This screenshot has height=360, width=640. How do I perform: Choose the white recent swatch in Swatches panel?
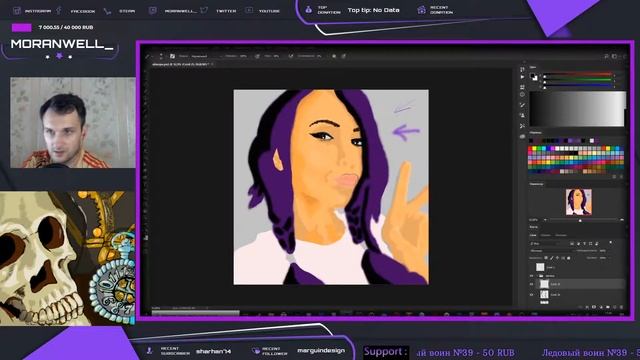[592, 140]
